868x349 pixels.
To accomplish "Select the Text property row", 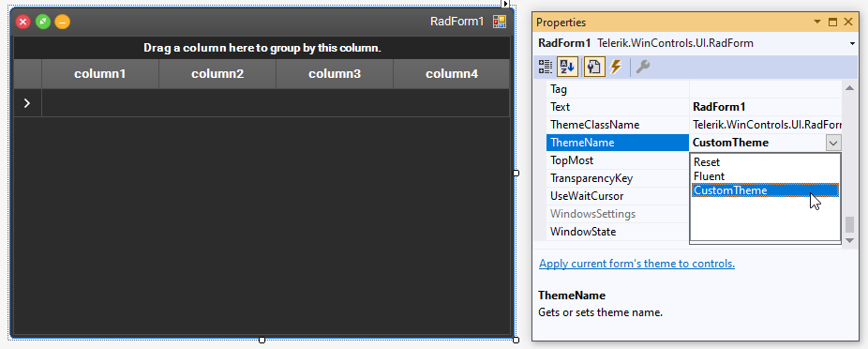I will pyautogui.click(x=695, y=106).
